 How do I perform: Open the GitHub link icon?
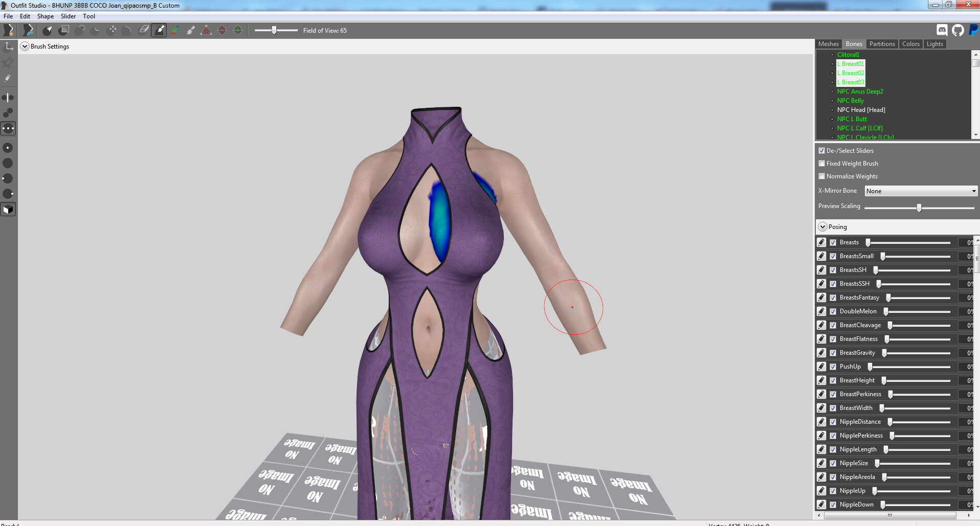point(958,30)
